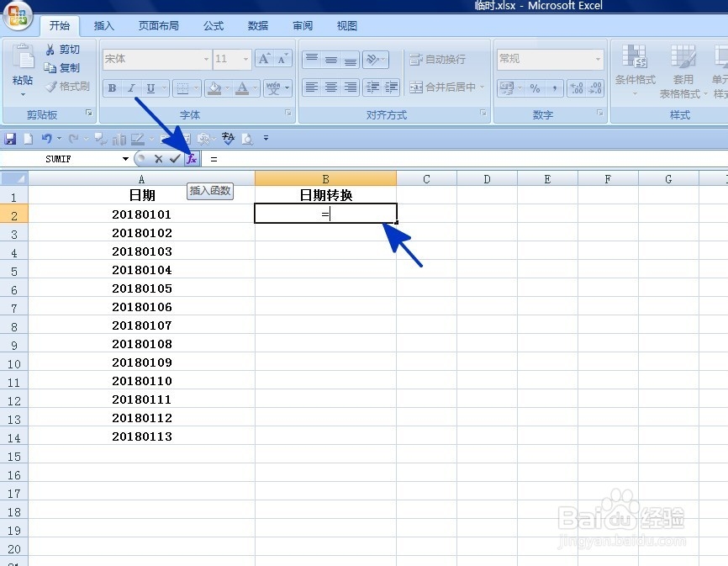Click the accounting currency format icon
728x566 pixels.
tap(507, 87)
